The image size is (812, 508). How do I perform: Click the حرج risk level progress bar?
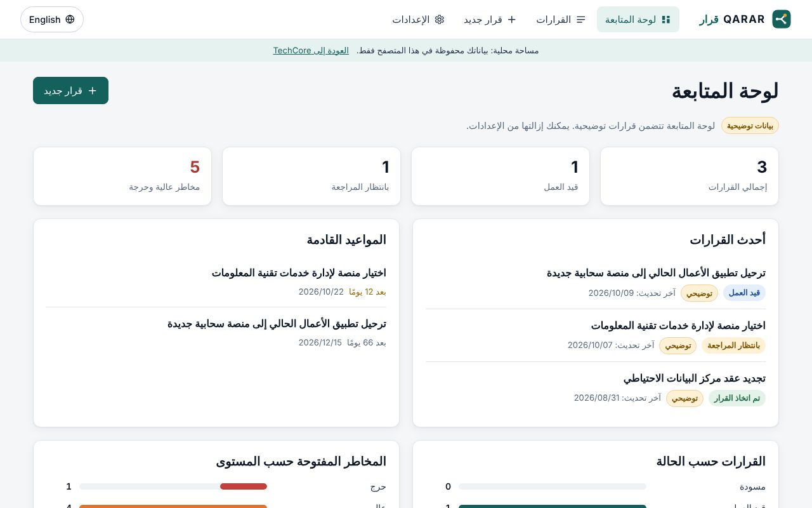pyautogui.click(x=173, y=486)
